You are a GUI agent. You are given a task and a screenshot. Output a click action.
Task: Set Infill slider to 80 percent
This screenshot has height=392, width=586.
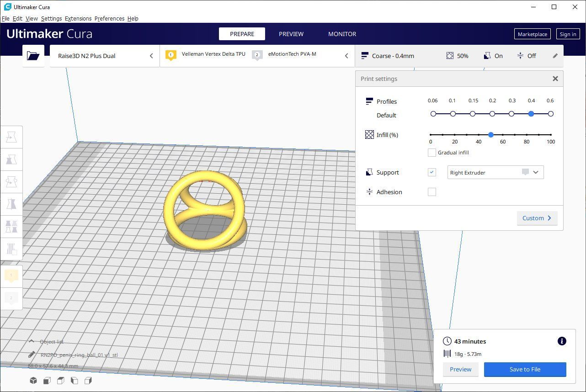pyautogui.click(x=527, y=135)
